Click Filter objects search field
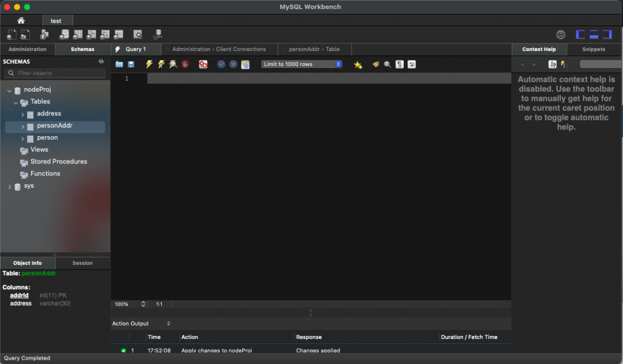The width and height of the screenshot is (623, 364). 55,73
